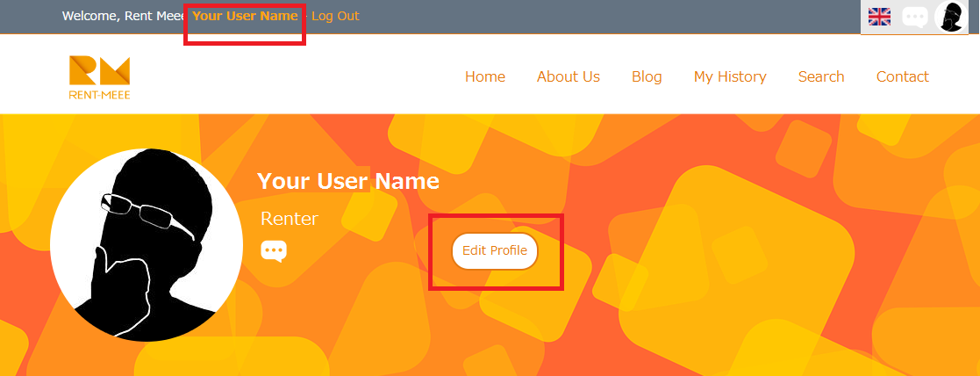Navigate to the Blog
The height and width of the screenshot is (376, 980).
click(647, 76)
